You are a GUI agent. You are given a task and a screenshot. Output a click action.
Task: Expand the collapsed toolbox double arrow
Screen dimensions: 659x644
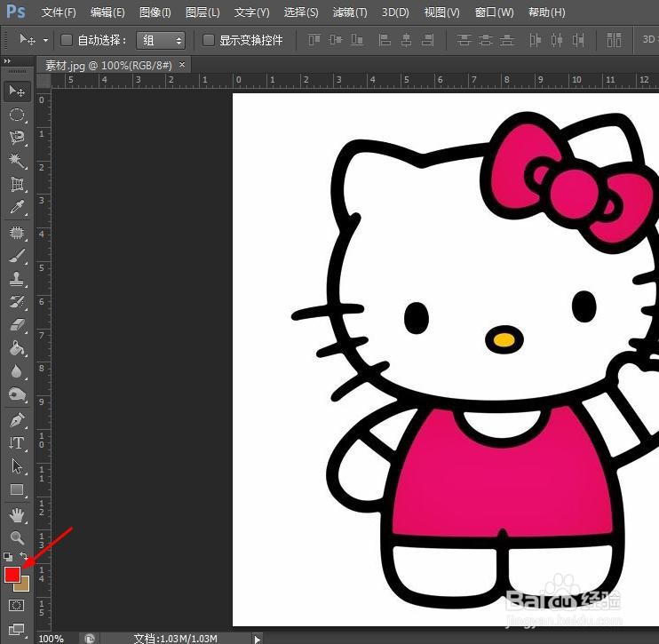(7, 61)
